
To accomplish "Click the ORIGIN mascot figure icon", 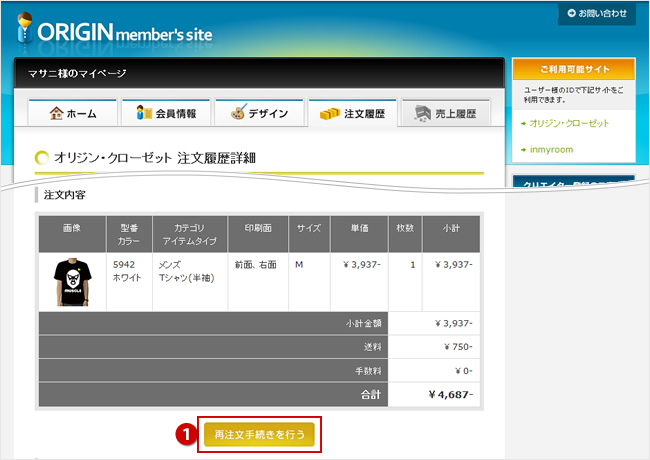I will [x=25, y=27].
